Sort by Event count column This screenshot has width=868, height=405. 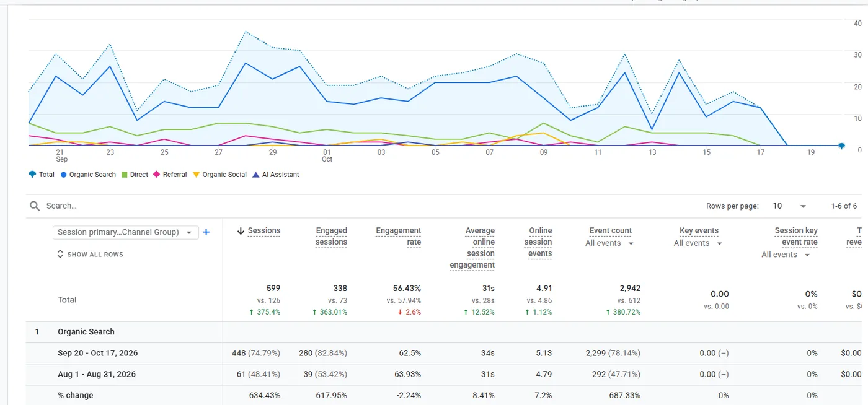611,230
